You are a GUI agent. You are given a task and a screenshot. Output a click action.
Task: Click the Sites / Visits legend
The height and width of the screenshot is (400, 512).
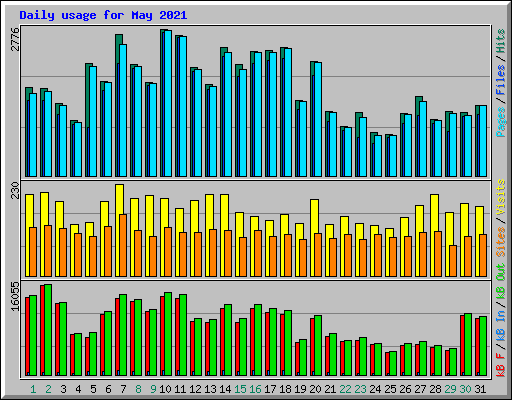(x=500, y=218)
